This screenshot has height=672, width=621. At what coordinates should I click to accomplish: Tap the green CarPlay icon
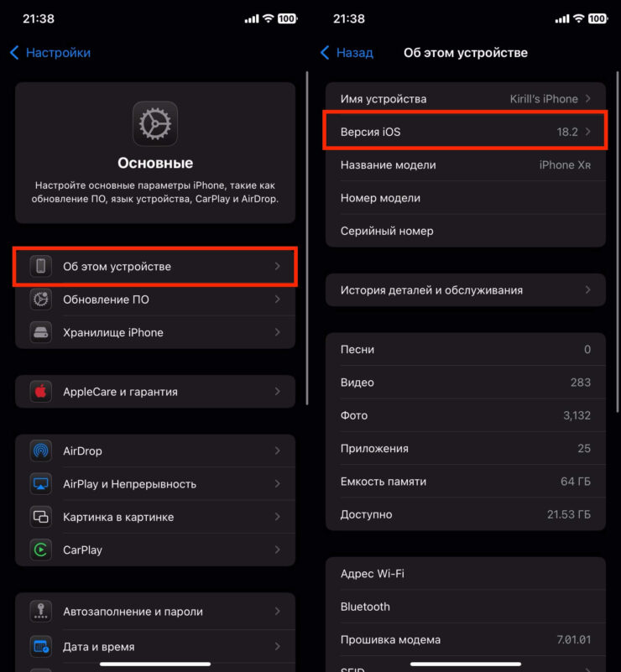[x=40, y=550]
